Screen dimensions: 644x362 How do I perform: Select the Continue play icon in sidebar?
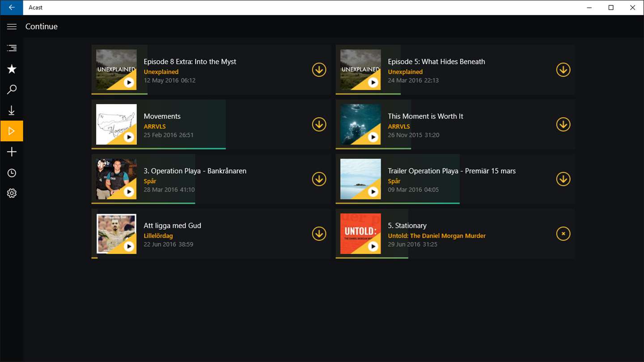point(12,131)
